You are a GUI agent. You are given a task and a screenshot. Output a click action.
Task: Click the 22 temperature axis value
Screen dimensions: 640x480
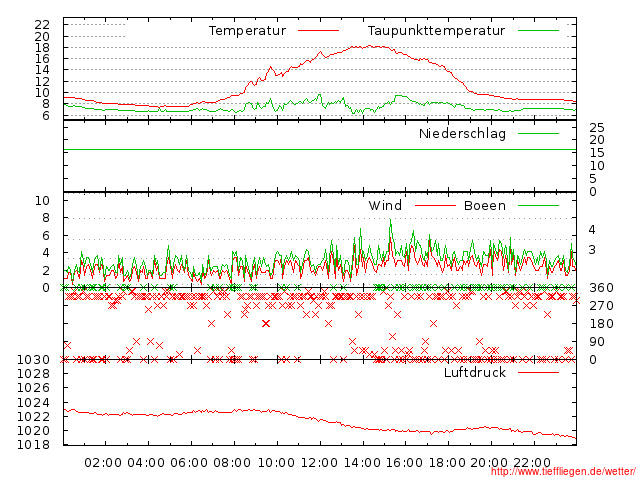[x=42, y=25]
